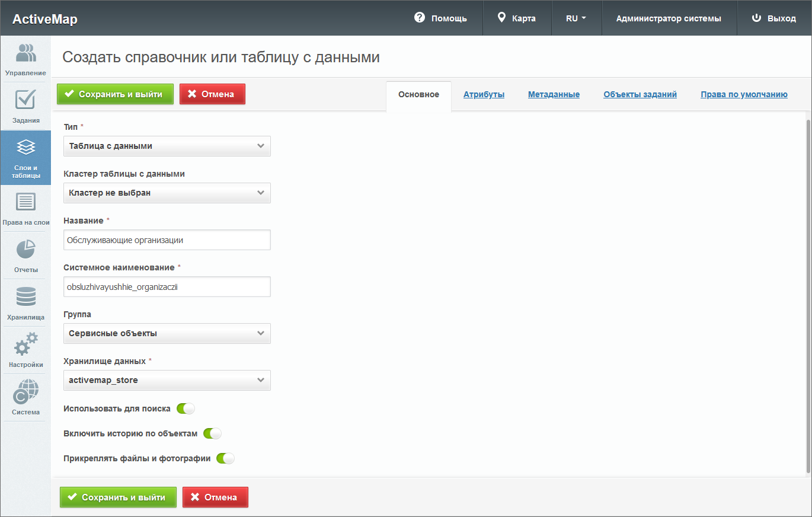Click the bottom Отмена button
Viewport: 812px width, 517px height.
click(x=215, y=497)
